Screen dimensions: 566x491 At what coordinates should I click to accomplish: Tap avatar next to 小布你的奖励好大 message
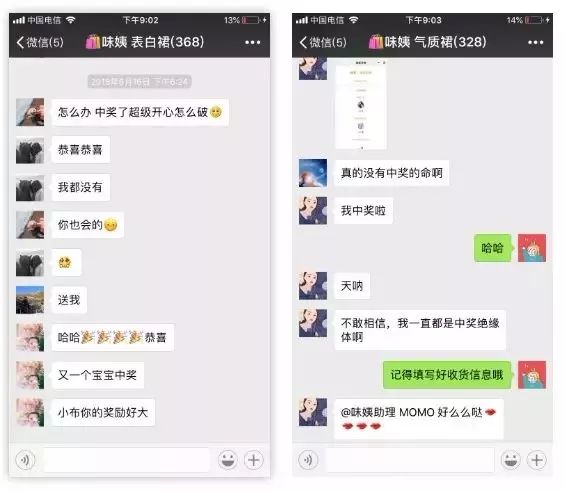(x=30, y=412)
